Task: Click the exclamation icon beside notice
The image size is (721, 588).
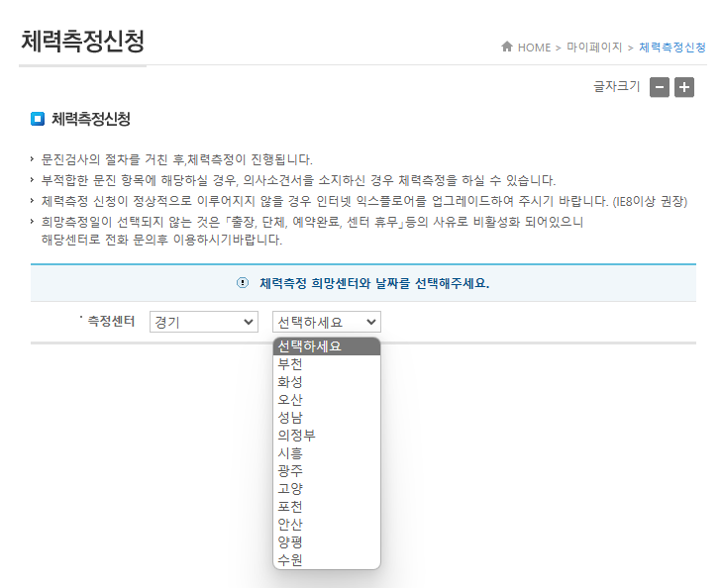Action: pyautogui.click(x=243, y=283)
